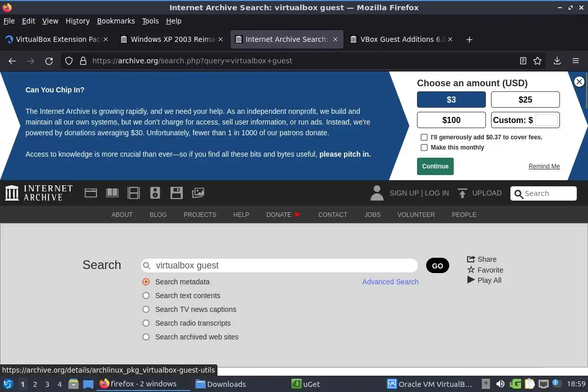588x392 pixels.
Task: Go back to previous page
Action: pos(12,61)
